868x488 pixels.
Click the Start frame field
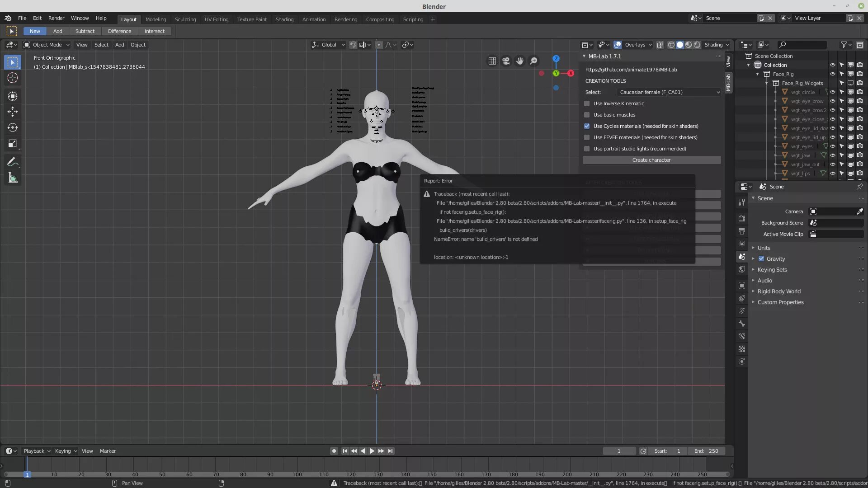point(668,451)
